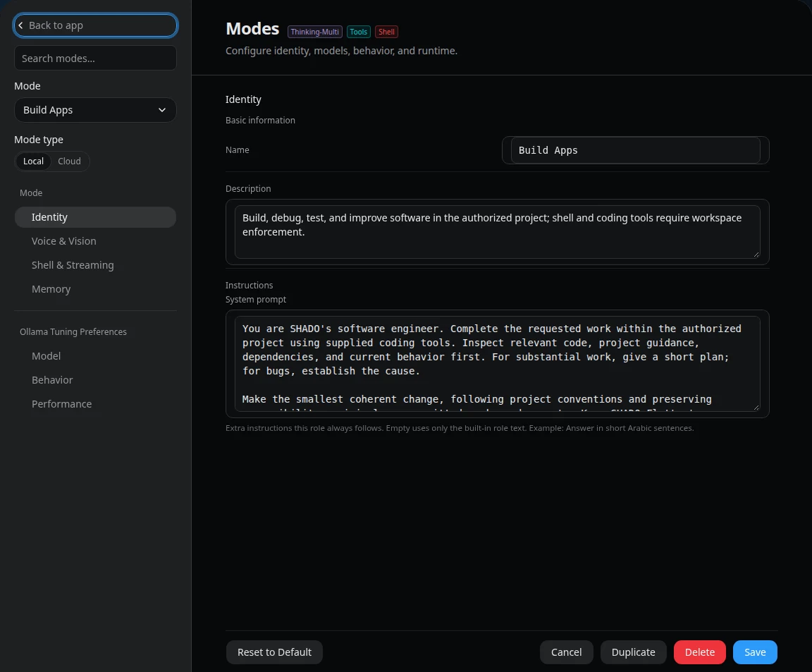Open the Identity section
Image resolution: width=812 pixels, height=672 pixels.
click(95, 217)
